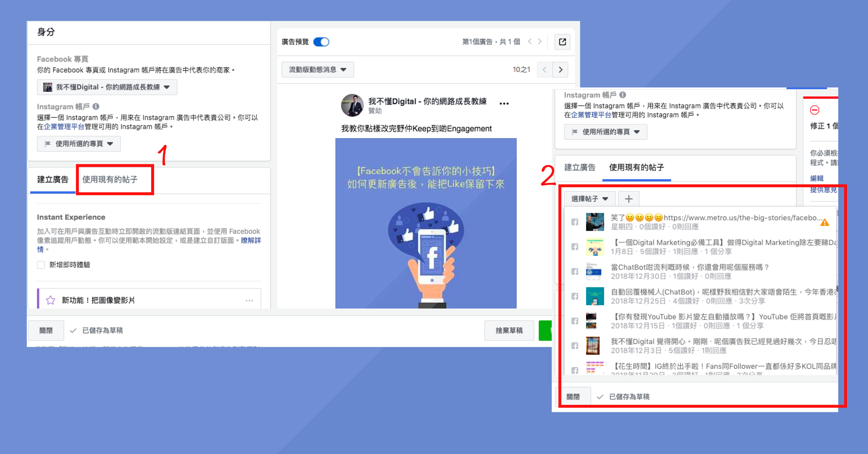Select the post 當ChatBot咁流利嘅時候
The width and height of the screenshot is (868, 454).
pos(690,267)
